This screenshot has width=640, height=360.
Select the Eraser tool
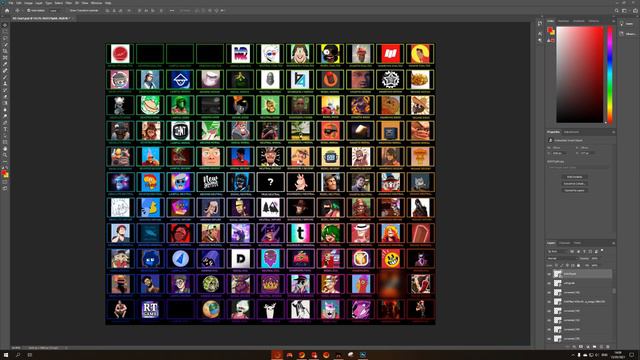[5, 97]
